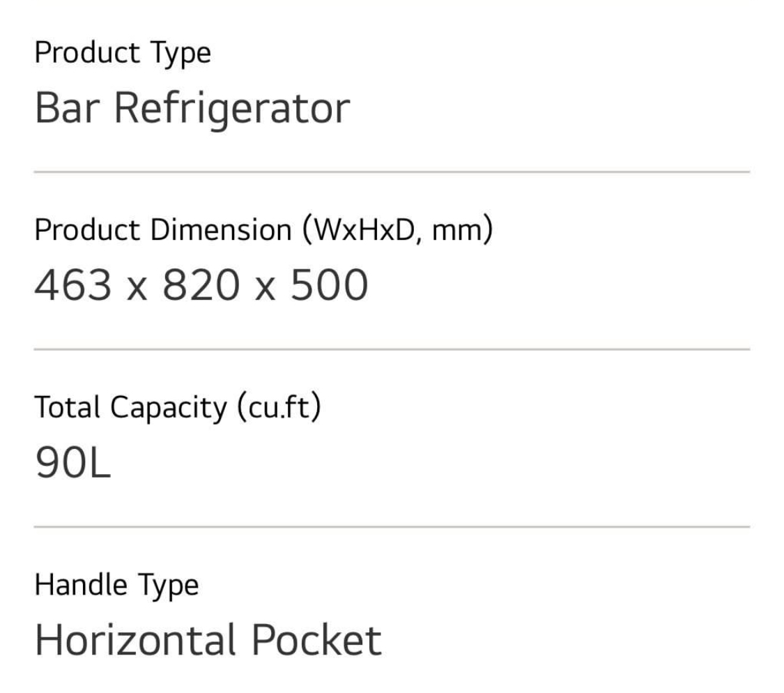Click divider line below the dimensions row
Screen dimensions: 784x693
(x=392, y=349)
